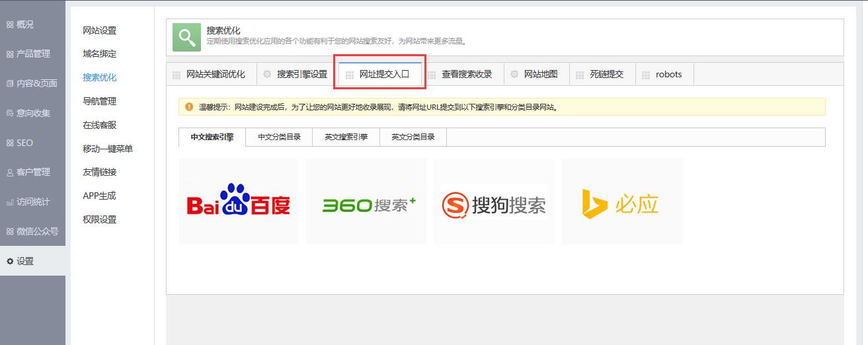Switch to the 查看搜索收录 tab

pos(467,74)
